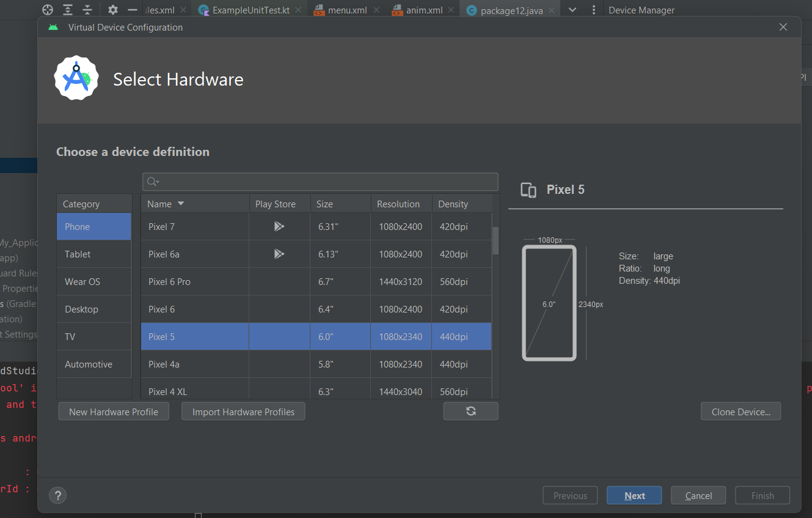The height and width of the screenshot is (518, 812).
Task: Click the hide panel minus icon in the IDE toolbar
Action: click(x=133, y=10)
